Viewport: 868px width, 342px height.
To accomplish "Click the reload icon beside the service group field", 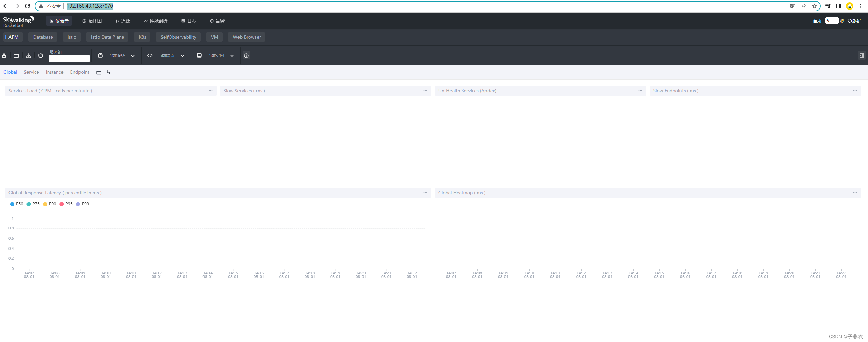I will tap(41, 56).
